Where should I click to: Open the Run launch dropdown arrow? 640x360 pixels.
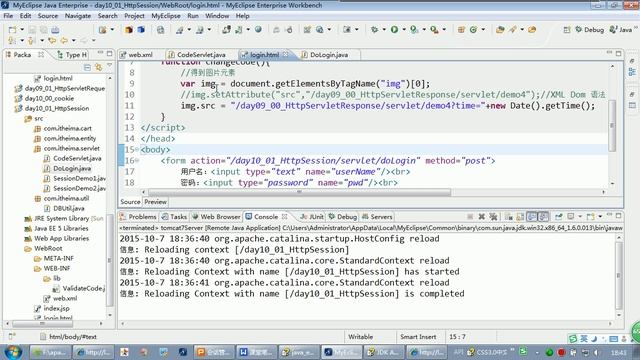[x=404, y=30]
